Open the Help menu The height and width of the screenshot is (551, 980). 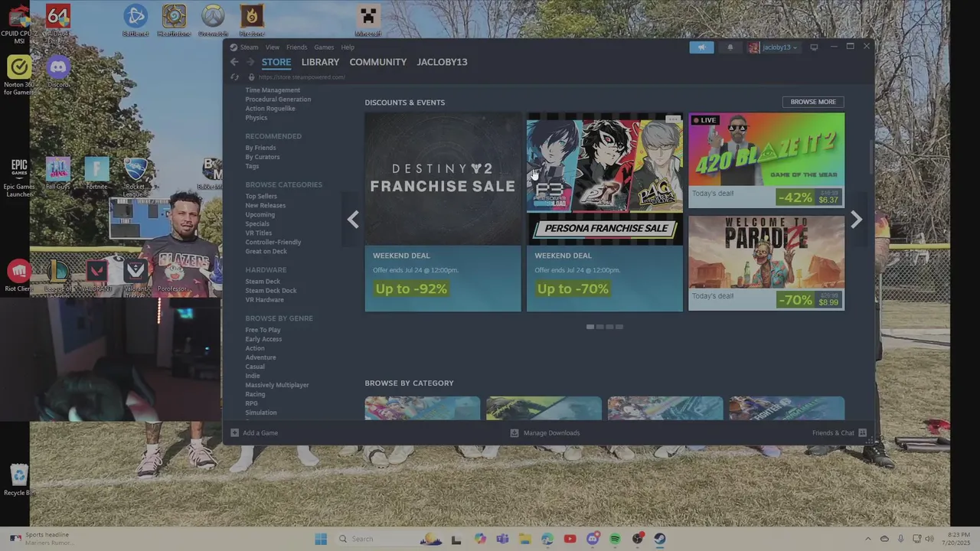348,47
